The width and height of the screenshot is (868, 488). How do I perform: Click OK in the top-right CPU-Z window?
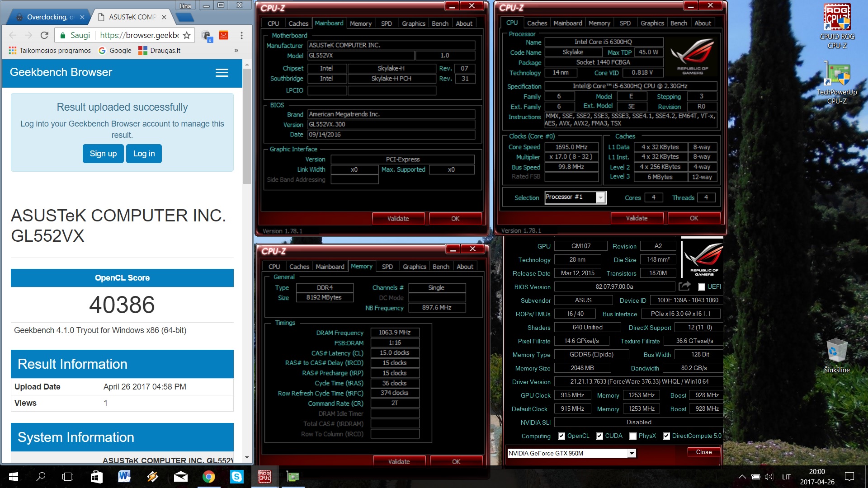694,218
